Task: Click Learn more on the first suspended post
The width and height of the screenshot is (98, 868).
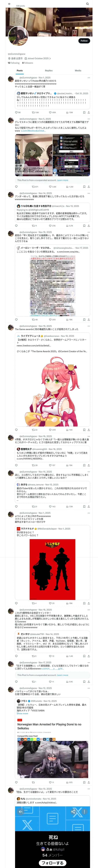Action: tap(63, 180)
